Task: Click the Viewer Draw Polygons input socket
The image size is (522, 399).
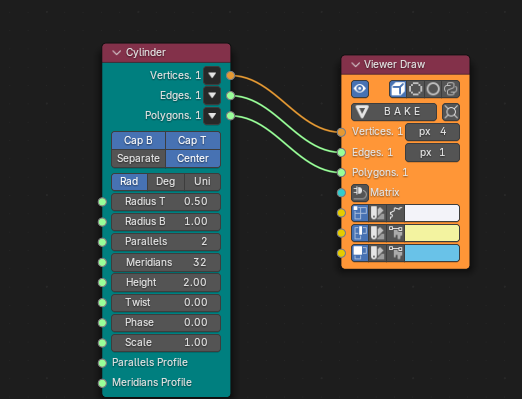Action: click(341, 173)
